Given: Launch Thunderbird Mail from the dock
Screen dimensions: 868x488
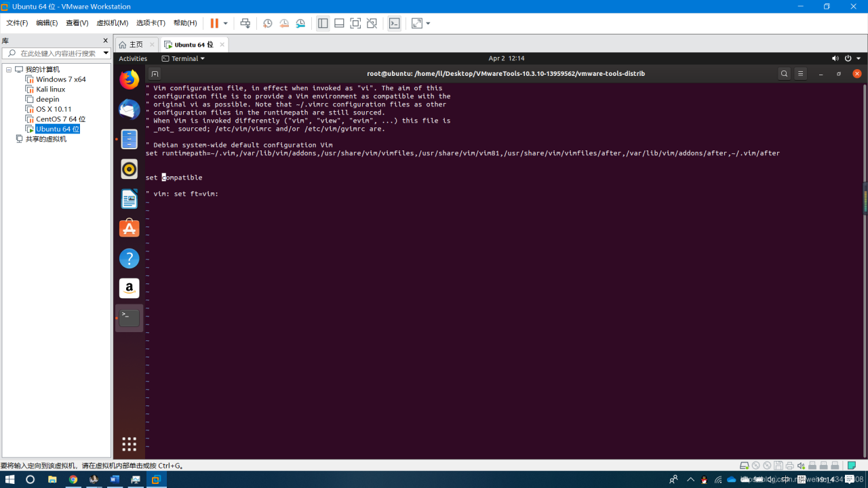Looking at the screenshot, I should pyautogui.click(x=129, y=110).
